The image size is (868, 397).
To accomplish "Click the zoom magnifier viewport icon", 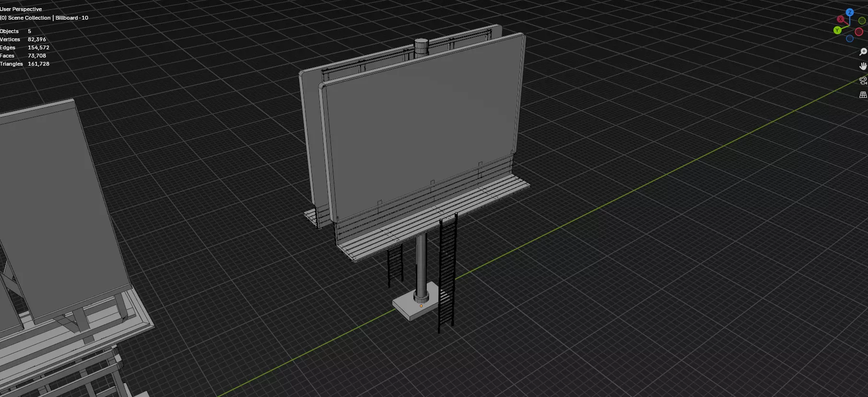I will [863, 52].
